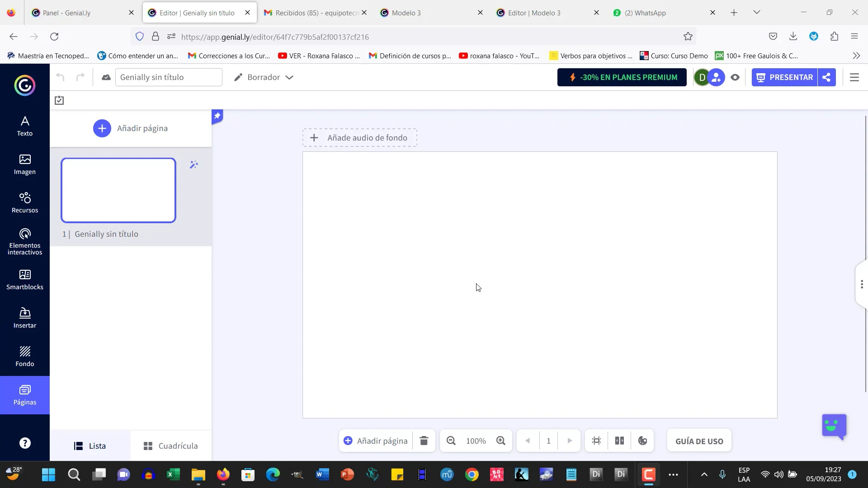Click the fit-to-screen icon in bottom bar
This screenshot has height=488, width=868.
coord(597,441)
